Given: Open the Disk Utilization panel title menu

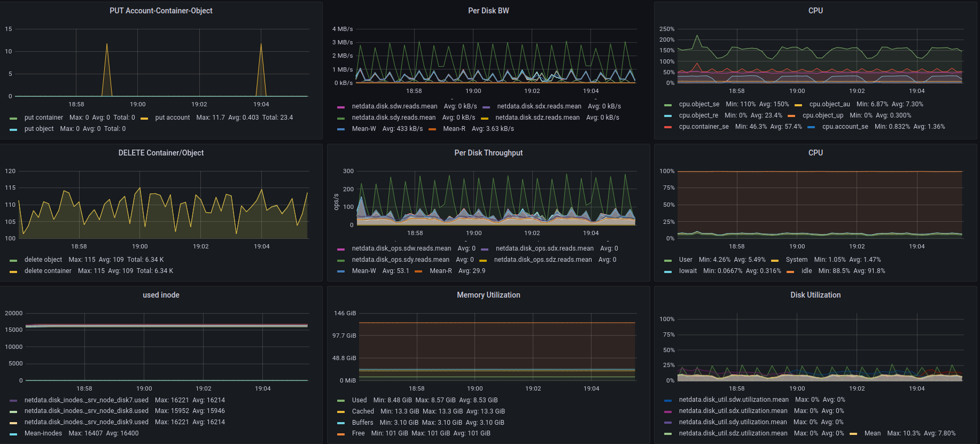Looking at the screenshot, I should click(x=815, y=295).
